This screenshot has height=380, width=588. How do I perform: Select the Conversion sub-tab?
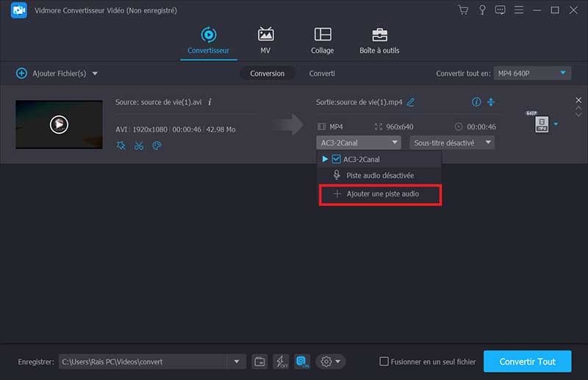(268, 74)
